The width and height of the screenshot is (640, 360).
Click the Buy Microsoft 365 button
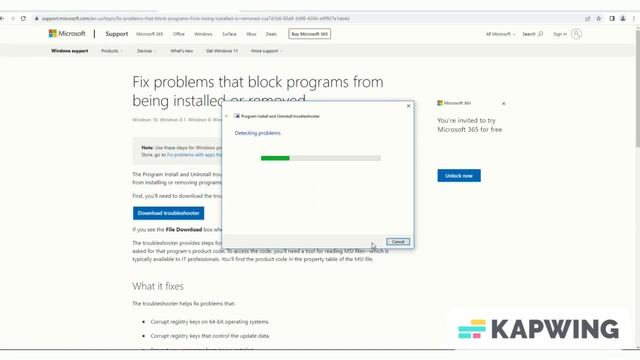[x=309, y=34]
